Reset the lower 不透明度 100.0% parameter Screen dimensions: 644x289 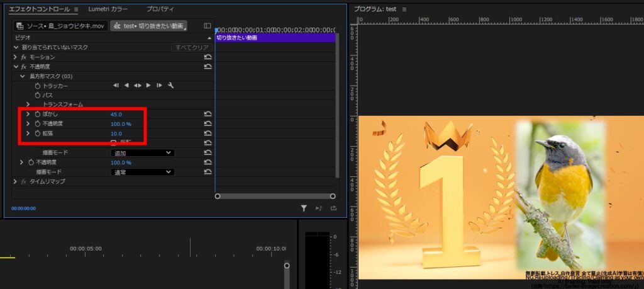[x=208, y=162]
